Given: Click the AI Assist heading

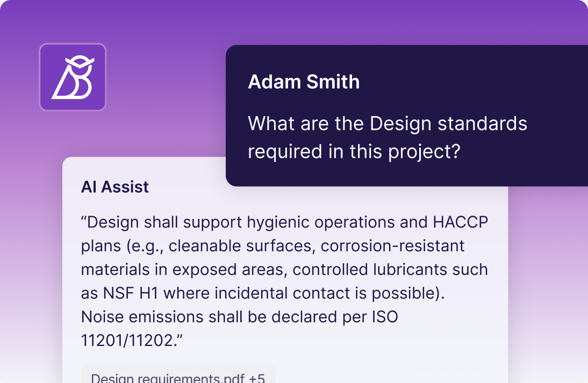Looking at the screenshot, I should click(114, 187).
